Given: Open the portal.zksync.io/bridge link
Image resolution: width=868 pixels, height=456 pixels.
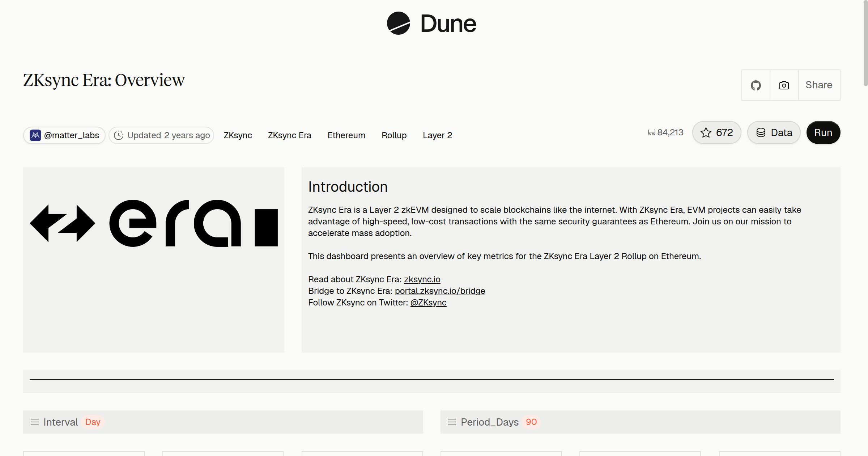Looking at the screenshot, I should pyautogui.click(x=440, y=291).
